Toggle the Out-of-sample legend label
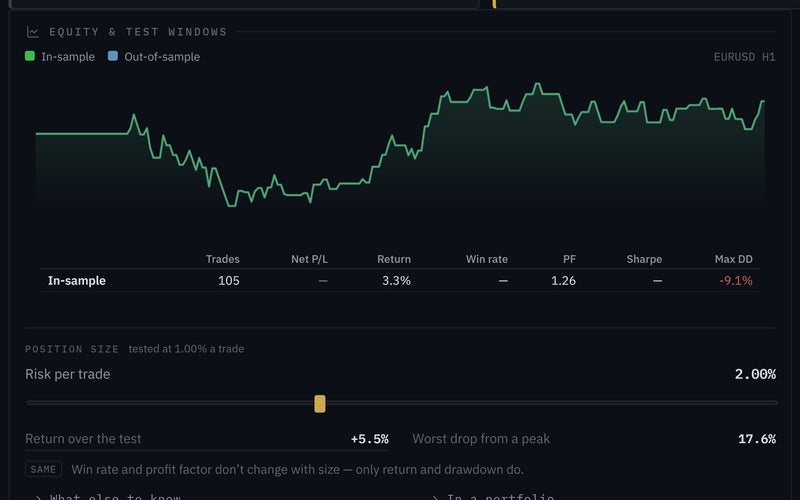The width and height of the screenshot is (800, 500). pos(162,57)
